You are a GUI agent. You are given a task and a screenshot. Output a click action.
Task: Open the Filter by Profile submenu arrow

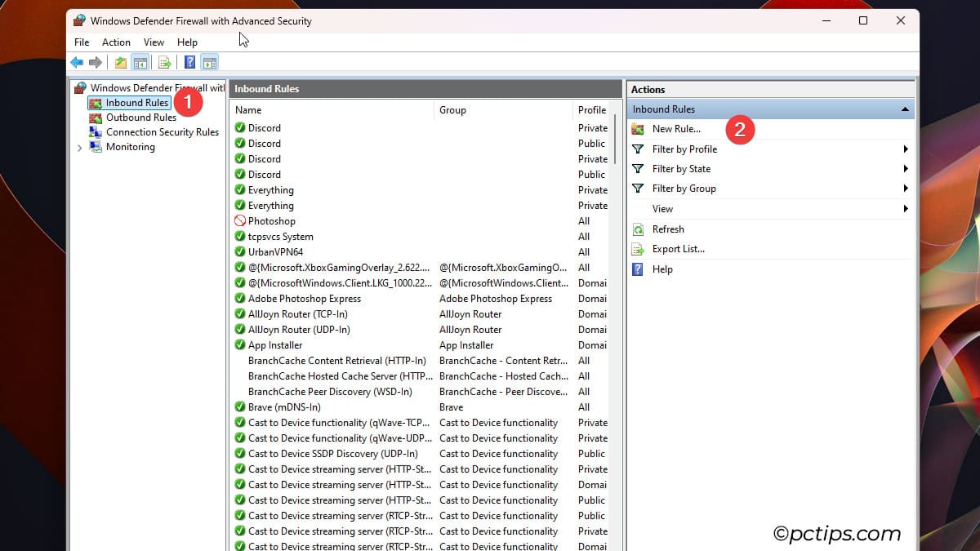[905, 149]
